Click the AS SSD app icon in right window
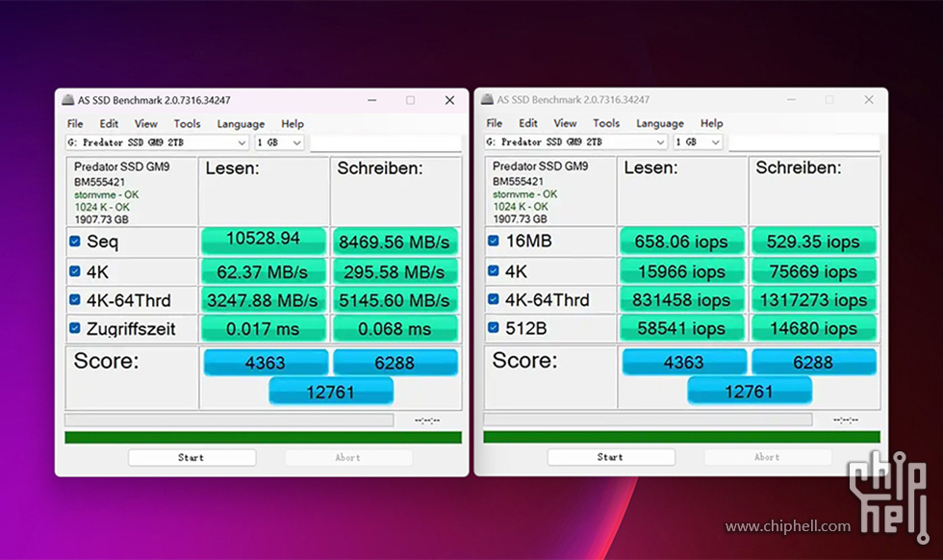 (487, 100)
